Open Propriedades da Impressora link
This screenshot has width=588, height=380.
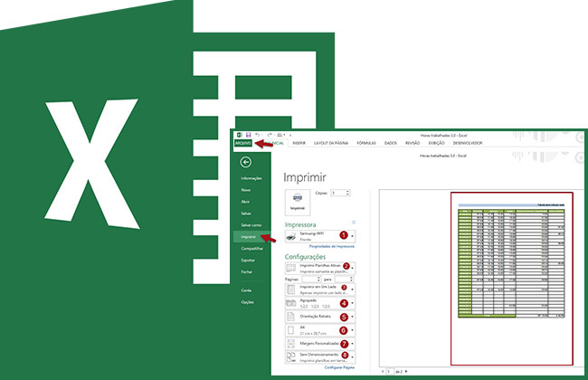coord(331,246)
